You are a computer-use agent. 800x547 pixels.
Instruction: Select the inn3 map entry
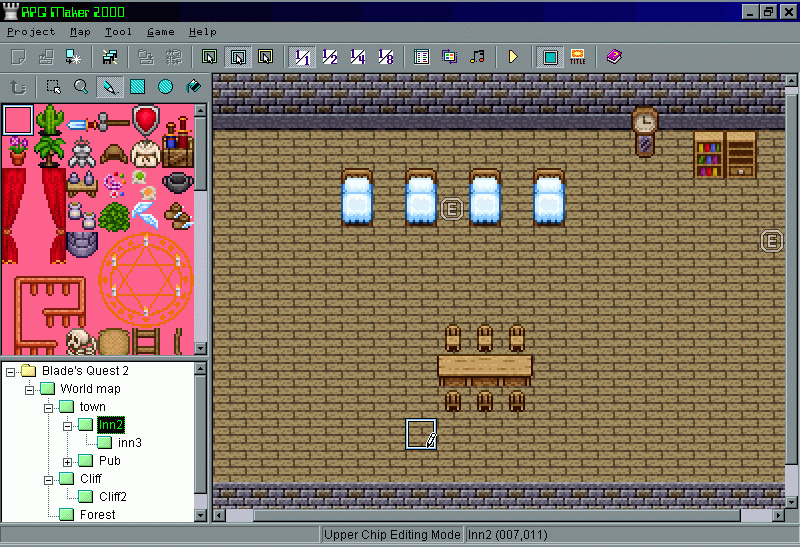[130, 443]
